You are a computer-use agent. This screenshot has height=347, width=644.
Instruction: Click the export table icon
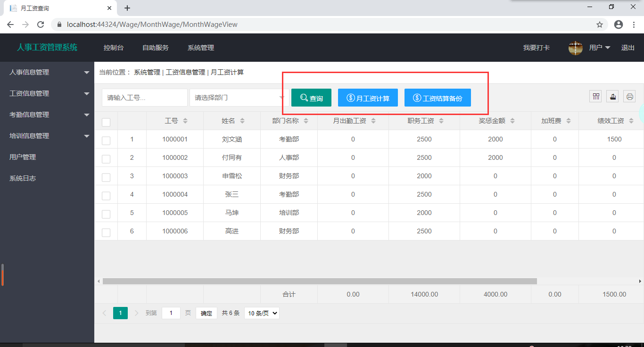point(612,97)
